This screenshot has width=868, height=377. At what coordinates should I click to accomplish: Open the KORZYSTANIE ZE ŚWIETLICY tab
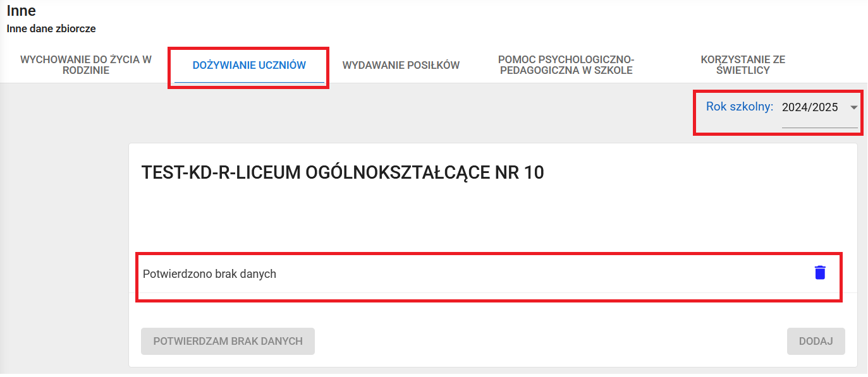(x=743, y=64)
